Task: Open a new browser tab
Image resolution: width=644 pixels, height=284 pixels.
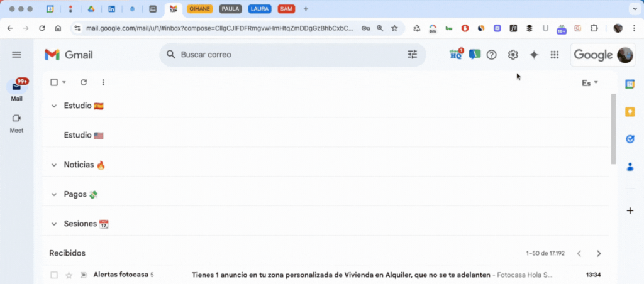Action: point(306,9)
